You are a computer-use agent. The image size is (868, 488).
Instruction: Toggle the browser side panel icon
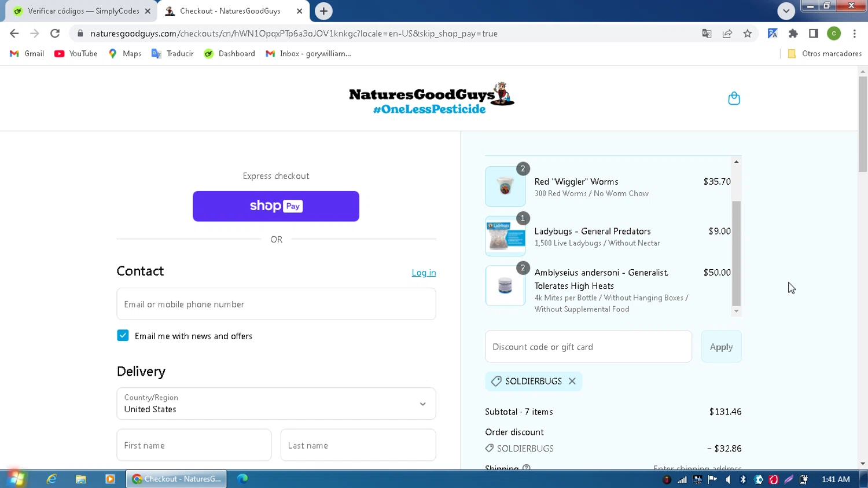tap(813, 34)
